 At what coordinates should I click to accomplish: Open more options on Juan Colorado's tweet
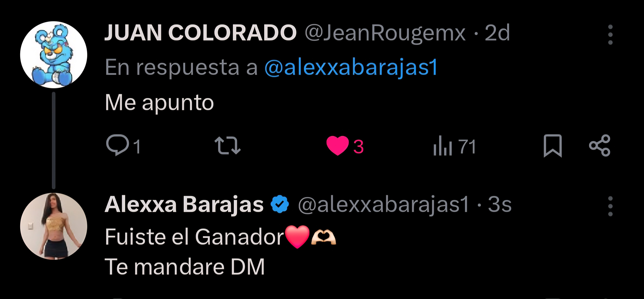610,34
